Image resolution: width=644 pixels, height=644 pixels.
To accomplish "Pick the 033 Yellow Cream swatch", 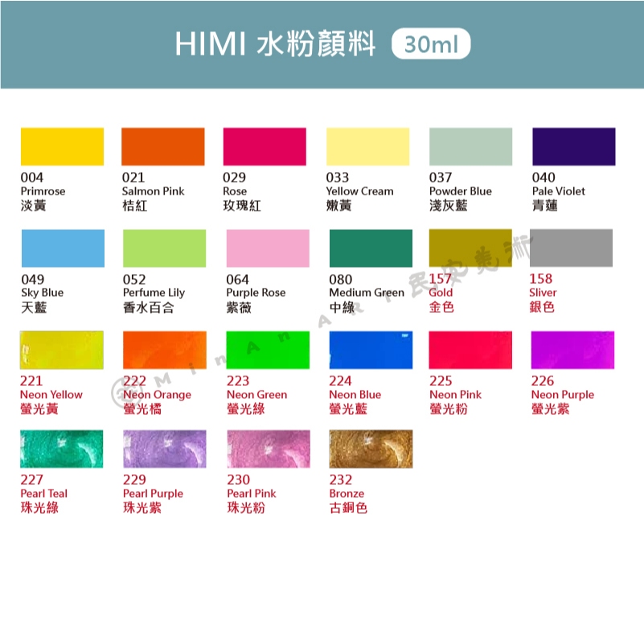I will click(367, 146).
